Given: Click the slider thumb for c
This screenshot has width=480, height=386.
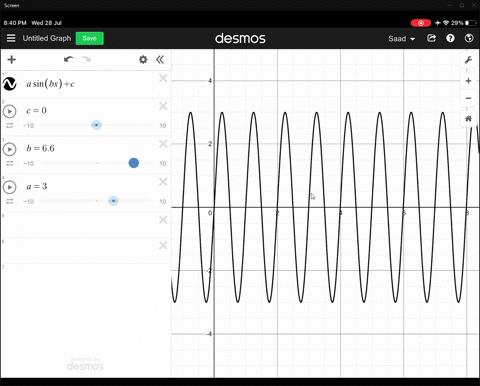Looking at the screenshot, I should pos(96,125).
